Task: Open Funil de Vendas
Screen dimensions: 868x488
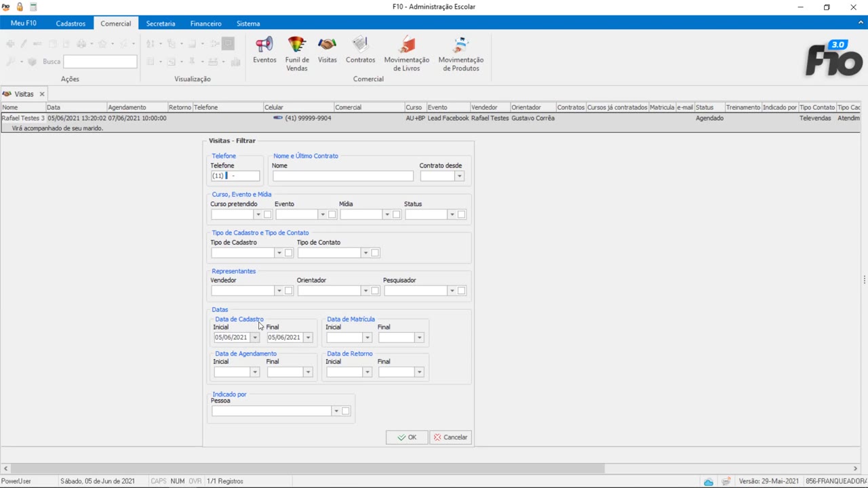Action: click(x=297, y=54)
